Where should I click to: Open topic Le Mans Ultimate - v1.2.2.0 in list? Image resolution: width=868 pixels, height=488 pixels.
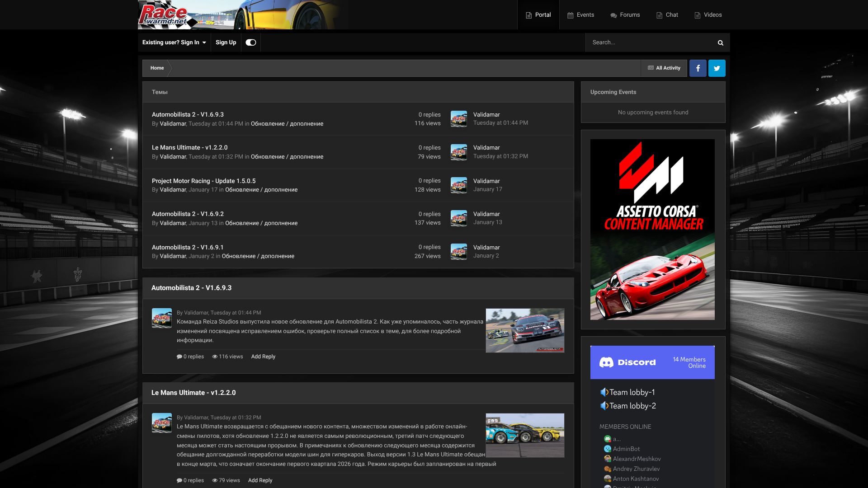click(189, 147)
